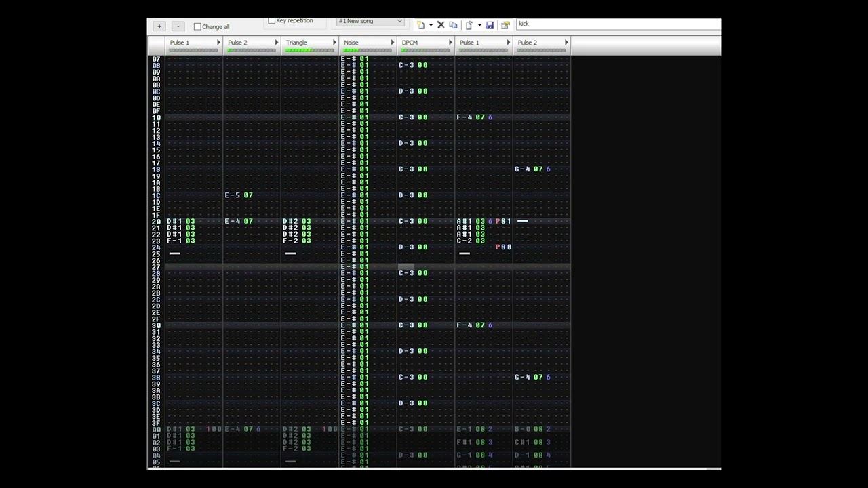Click the second Pulse 2 channel header
The height and width of the screenshot is (488, 868).
pyautogui.click(x=541, y=45)
